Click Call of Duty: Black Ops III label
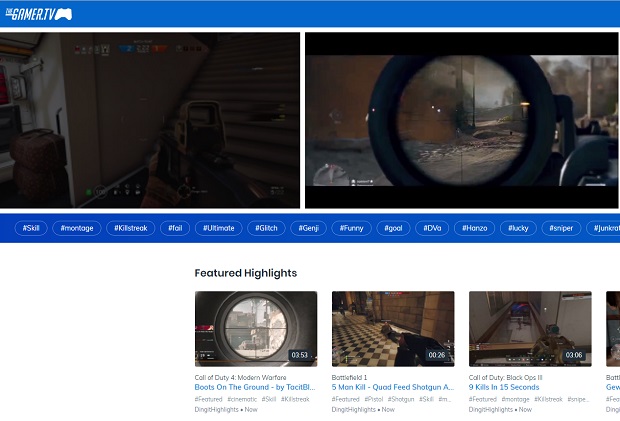620x421 pixels. [x=505, y=378]
